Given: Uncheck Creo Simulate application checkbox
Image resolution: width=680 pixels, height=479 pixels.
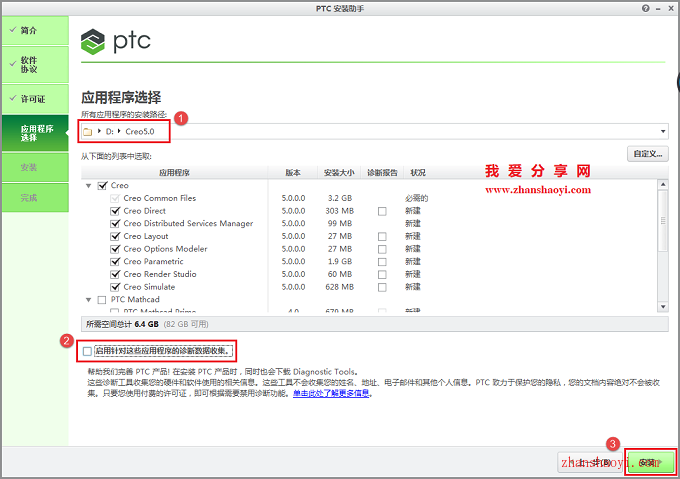Looking at the screenshot, I should (x=115, y=287).
